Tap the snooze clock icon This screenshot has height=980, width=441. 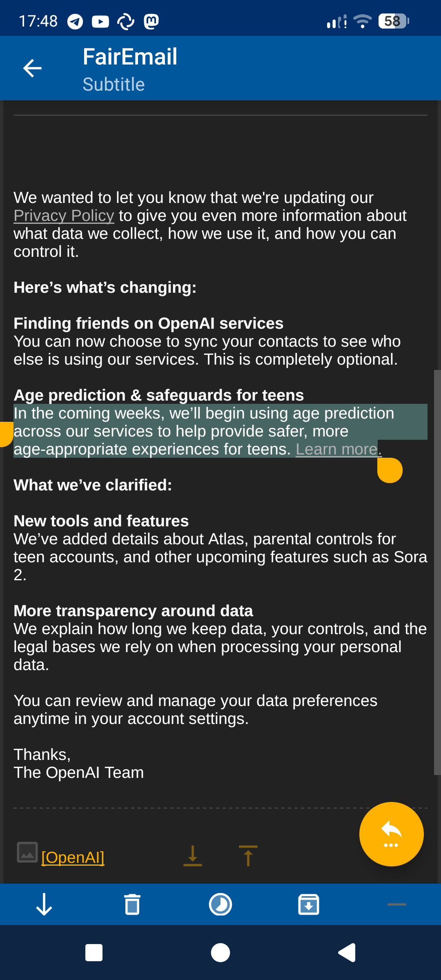click(x=220, y=904)
